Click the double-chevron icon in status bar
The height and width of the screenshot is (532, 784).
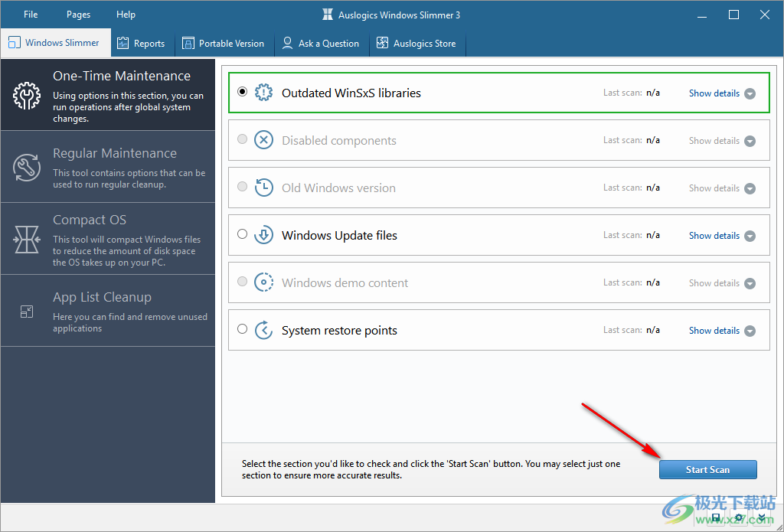click(760, 519)
